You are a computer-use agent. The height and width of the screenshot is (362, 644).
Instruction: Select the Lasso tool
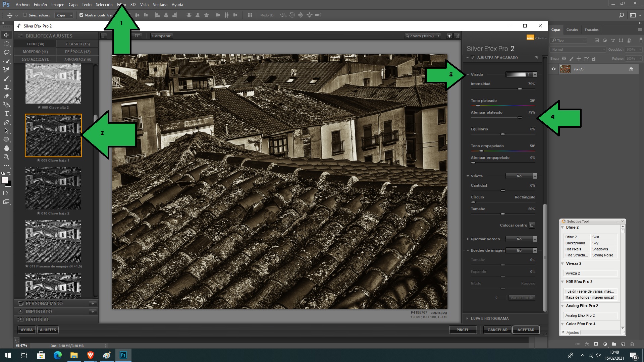click(6, 53)
